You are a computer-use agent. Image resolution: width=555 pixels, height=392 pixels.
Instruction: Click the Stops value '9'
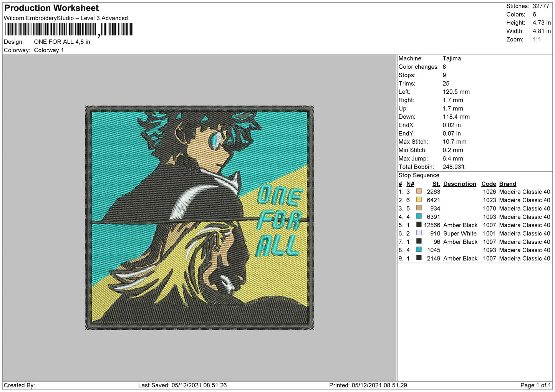(x=444, y=75)
